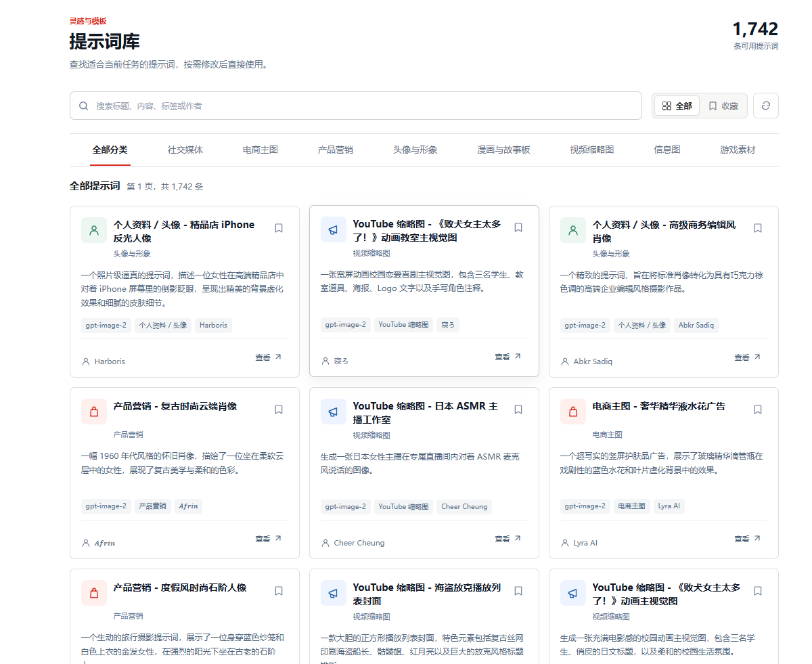
Task: Bookmark the 复古时尚云端肖像 card
Action: tap(279, 410)
